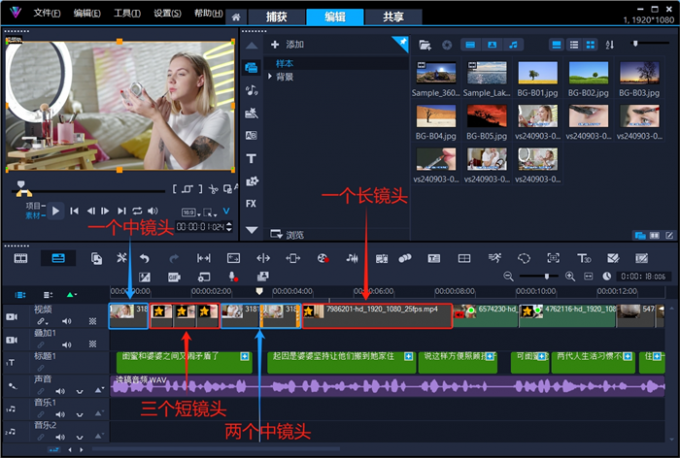Play the preview video

point(56,211)
